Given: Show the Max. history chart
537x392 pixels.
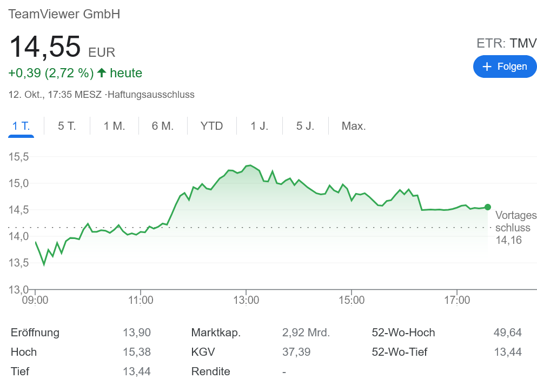Looking at the screenshot, I should click(354, 126).
